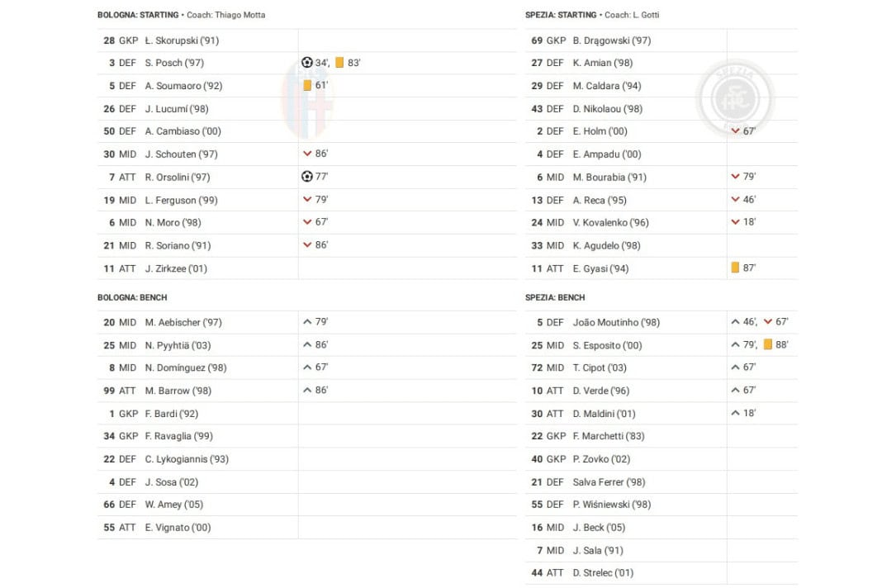
Task: Click the substituted-on arrow for M. Aebischer
Action: pos(307,322)
